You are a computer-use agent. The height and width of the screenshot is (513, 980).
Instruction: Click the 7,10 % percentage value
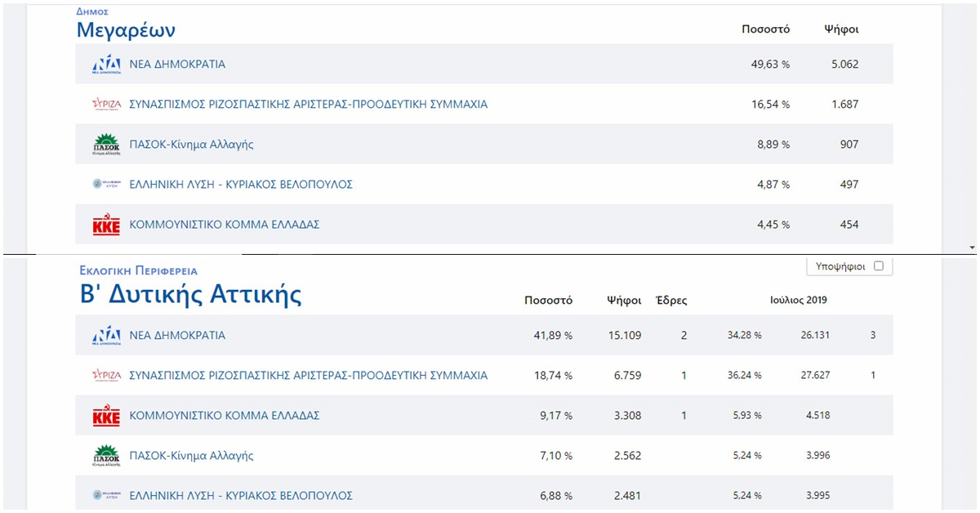coord(556,456)
